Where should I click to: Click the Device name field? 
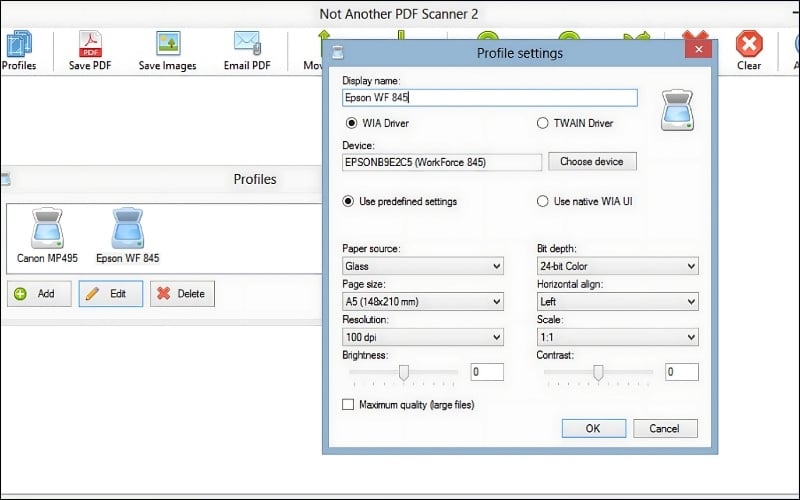pos(442,162)
